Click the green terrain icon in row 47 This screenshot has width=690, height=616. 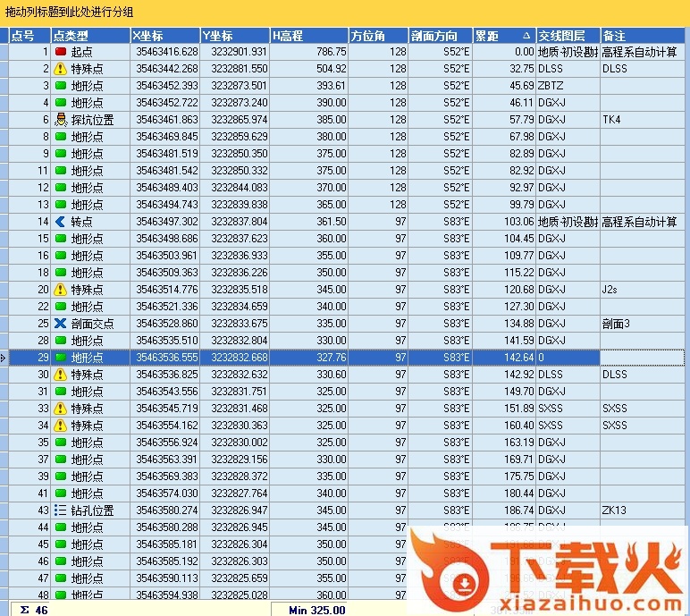tap(61, 578)
